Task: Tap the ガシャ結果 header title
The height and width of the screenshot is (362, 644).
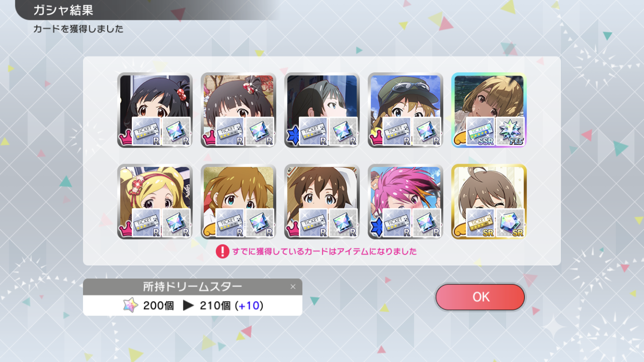Action: tap(63, 10)
